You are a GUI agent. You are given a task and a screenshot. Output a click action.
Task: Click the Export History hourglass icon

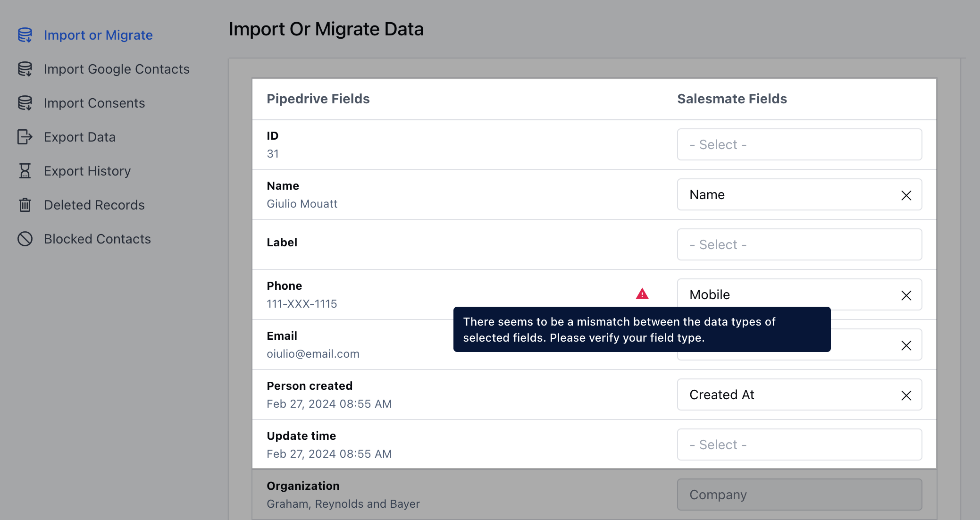point(25,171)
